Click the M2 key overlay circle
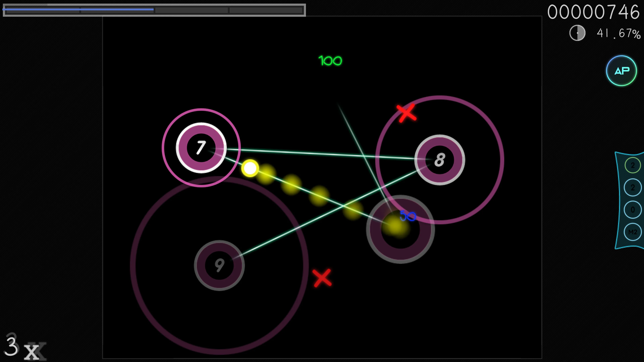 point(632,232)
